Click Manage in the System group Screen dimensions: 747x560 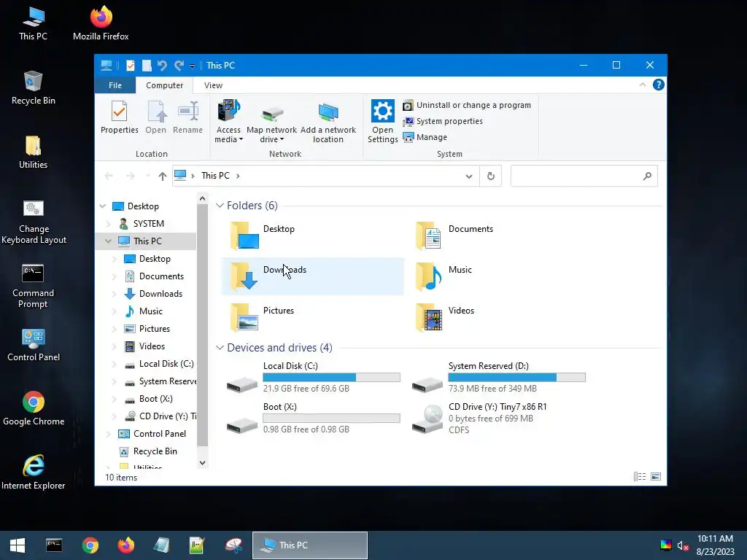point(425,137)
